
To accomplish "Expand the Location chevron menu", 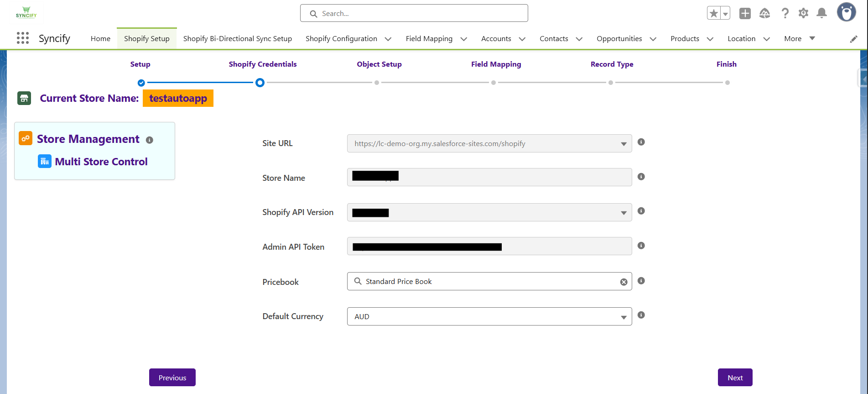I will (x=767, y=39).
